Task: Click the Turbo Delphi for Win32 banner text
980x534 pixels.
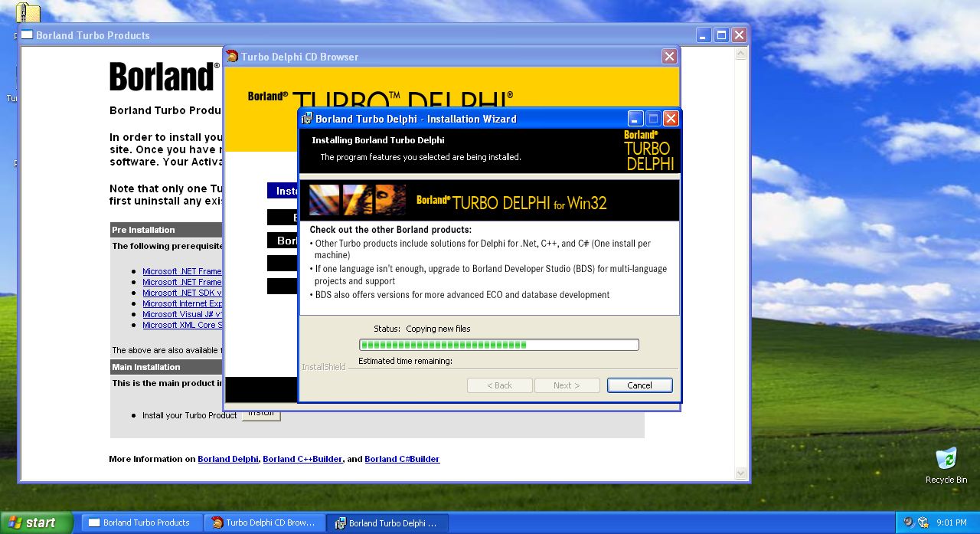Action: point(511,202)
